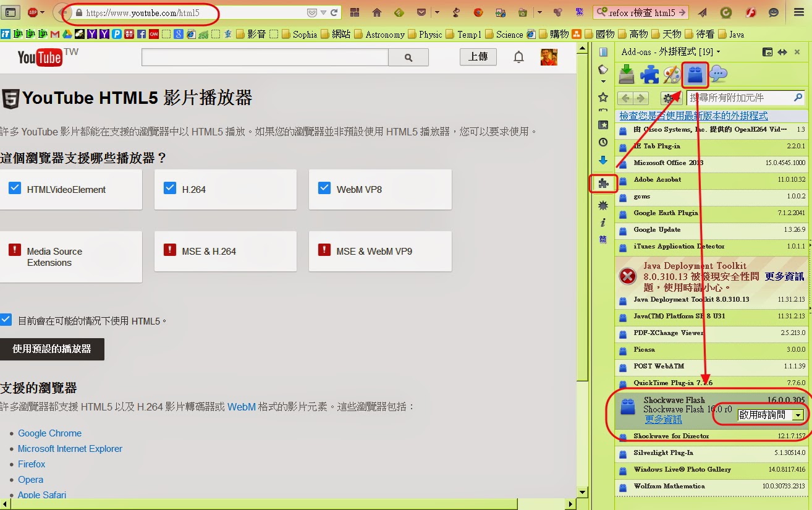Image resolution: width=812 pixels, height=510 pixels.
Task: Click the Gmail bookmark icon
Action: (x=55, y=35)
